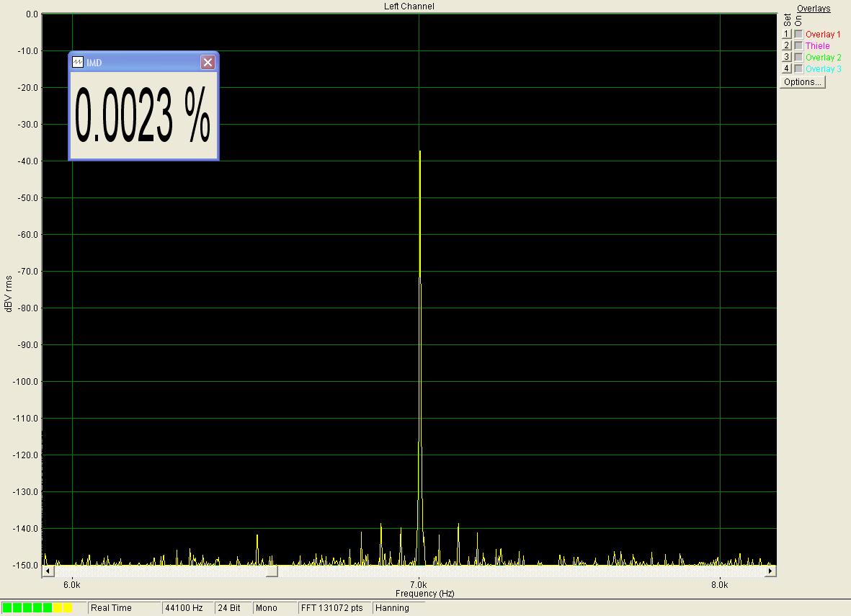Click the -100.0 amplitude axis tick
Screen dimensions: 851x616
click(25, 382)
